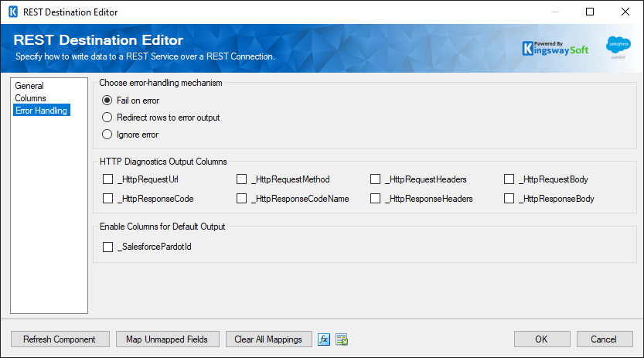Open the General page
Viewport: 644px width, 358px height.
29,86
